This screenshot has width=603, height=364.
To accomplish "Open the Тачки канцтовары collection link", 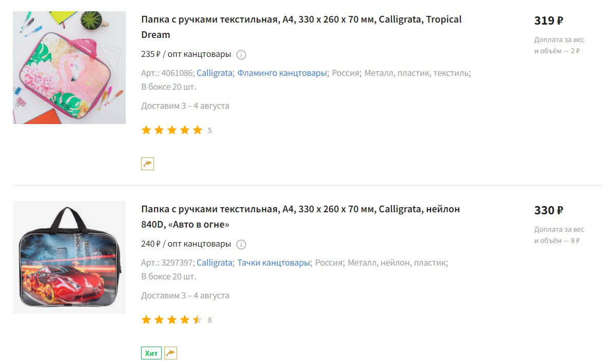I will pyautogui.click(x=274, y=263).
